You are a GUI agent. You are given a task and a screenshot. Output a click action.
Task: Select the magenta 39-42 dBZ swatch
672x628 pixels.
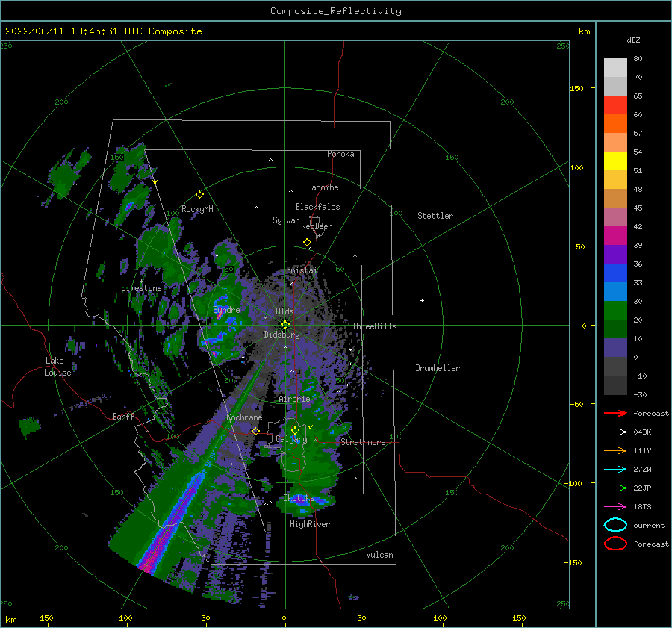pos(615,235)
